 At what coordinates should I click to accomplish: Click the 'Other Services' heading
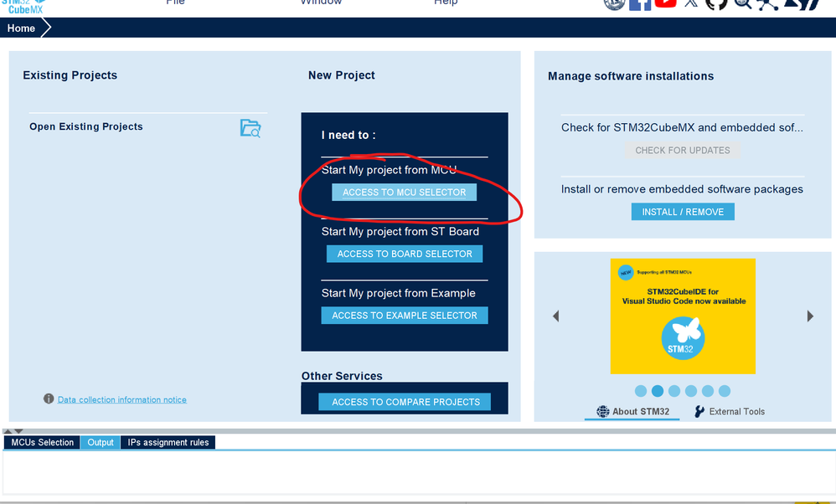[342, 376]
